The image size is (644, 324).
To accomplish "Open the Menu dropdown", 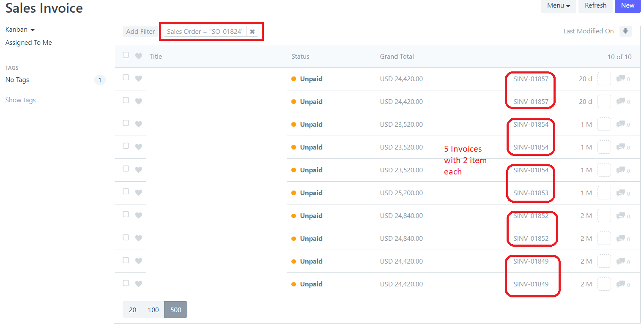I will 558,5.
